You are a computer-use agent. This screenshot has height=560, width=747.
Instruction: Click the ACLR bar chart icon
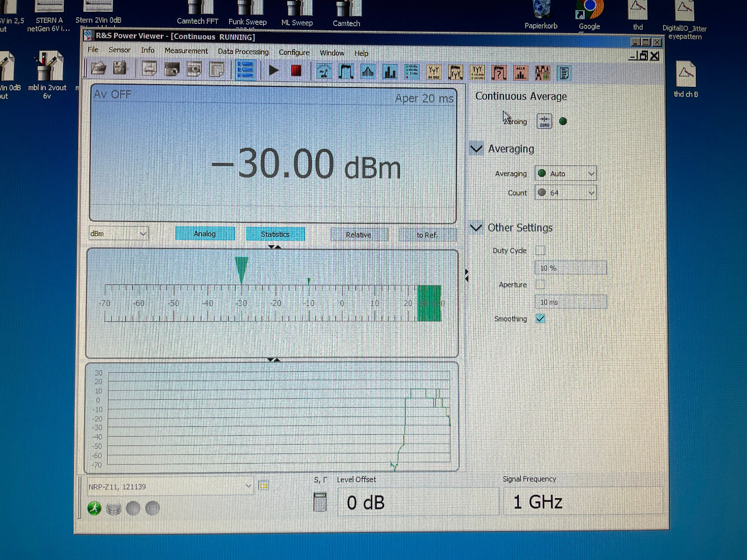click(x=521, y=73)
